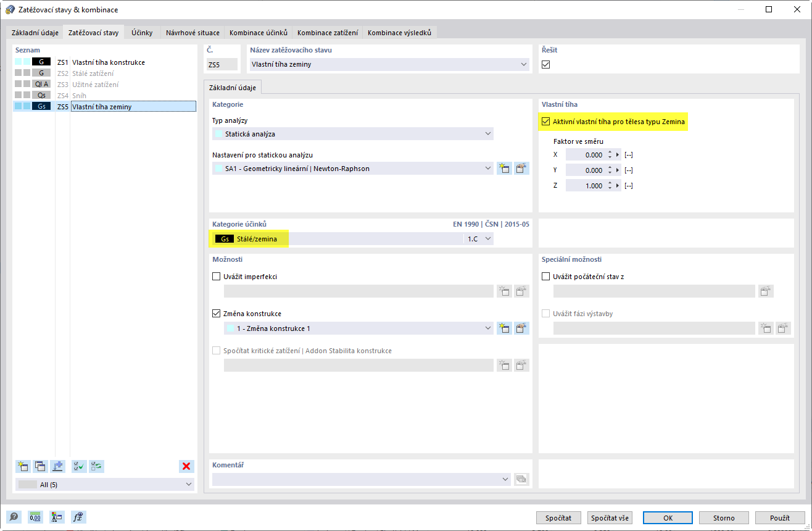
Task: Click the units and decimals 0,00 icon
Action: (35, 517)
